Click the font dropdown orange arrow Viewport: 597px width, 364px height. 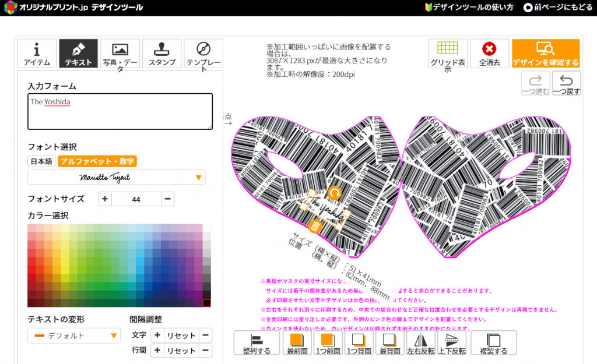click(x=198, y=178)
